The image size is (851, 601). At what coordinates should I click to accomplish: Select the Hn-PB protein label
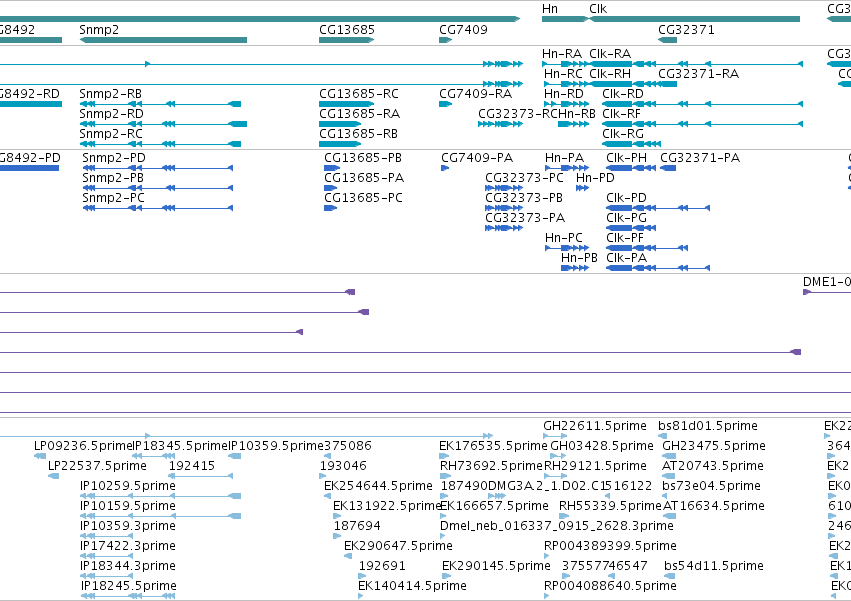[579, 258]
